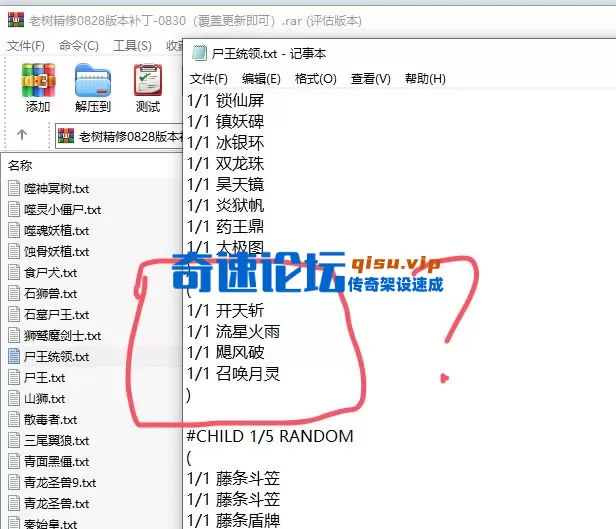Image resolution: width=616 pixels, height=529 pixels.
Task: Click the line '1/1 飓风破' in Notepad
Action: pos(226,353)
